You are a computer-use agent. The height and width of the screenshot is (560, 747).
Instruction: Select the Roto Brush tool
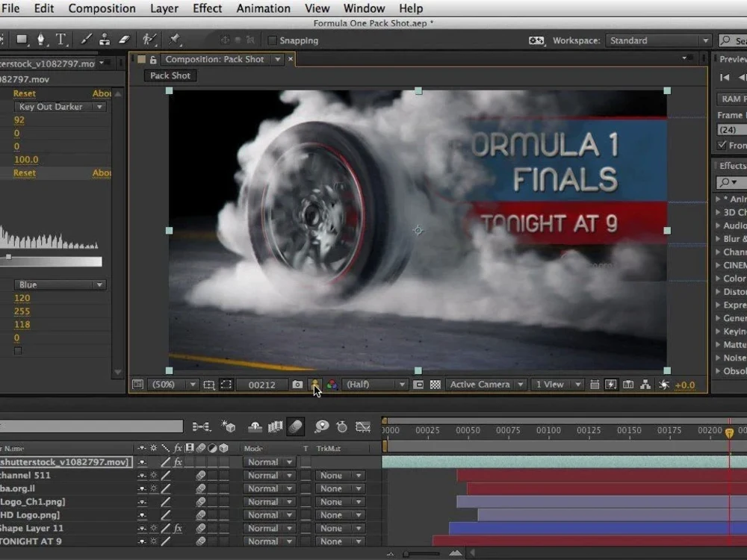click(x=149, y=40)
